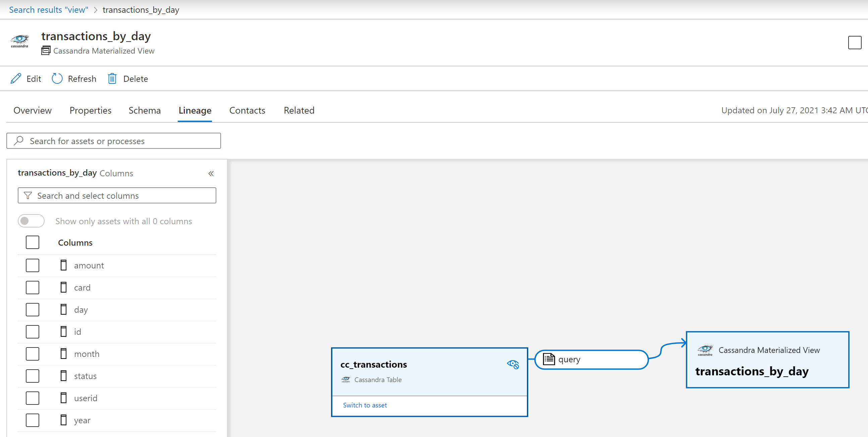
Task: Check the 'amount' column checkbox
Action: (x=32, y=265)
